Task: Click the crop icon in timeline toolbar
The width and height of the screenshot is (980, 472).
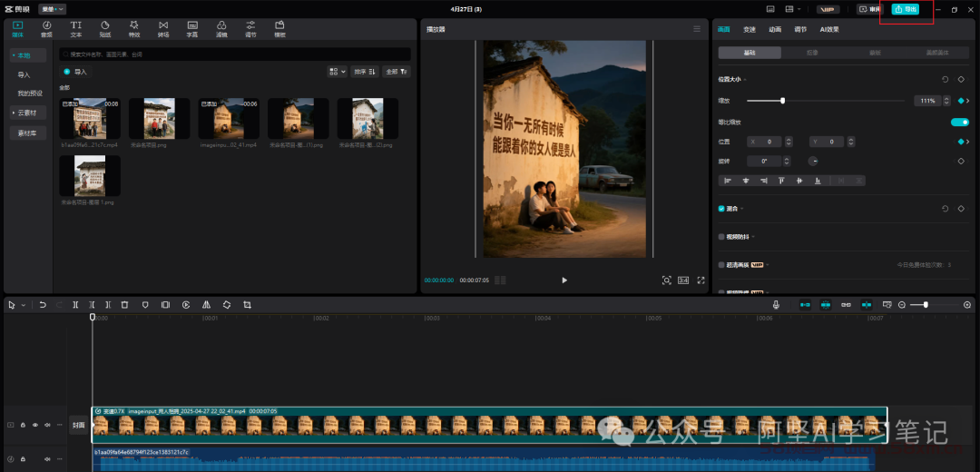Action: tap(247, 304)
